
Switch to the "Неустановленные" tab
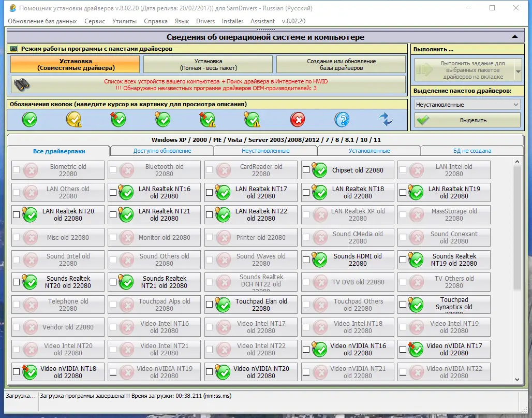[265, 151]
